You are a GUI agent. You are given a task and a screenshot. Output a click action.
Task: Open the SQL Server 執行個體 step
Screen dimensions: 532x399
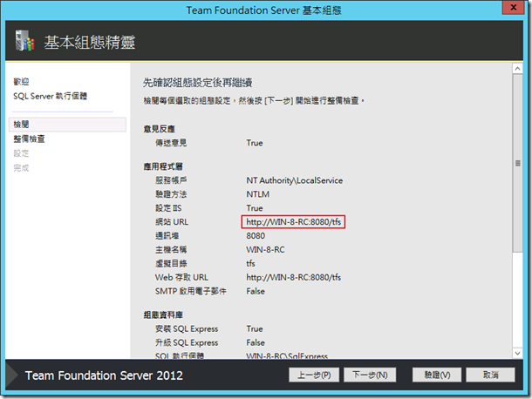pos(51,97)
